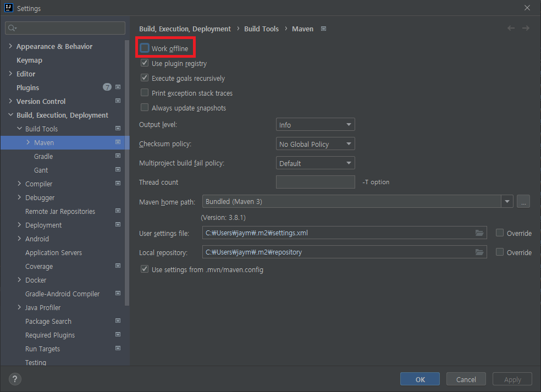
Task: Click the Thread count input field
Action: click(x=316, y=182)
